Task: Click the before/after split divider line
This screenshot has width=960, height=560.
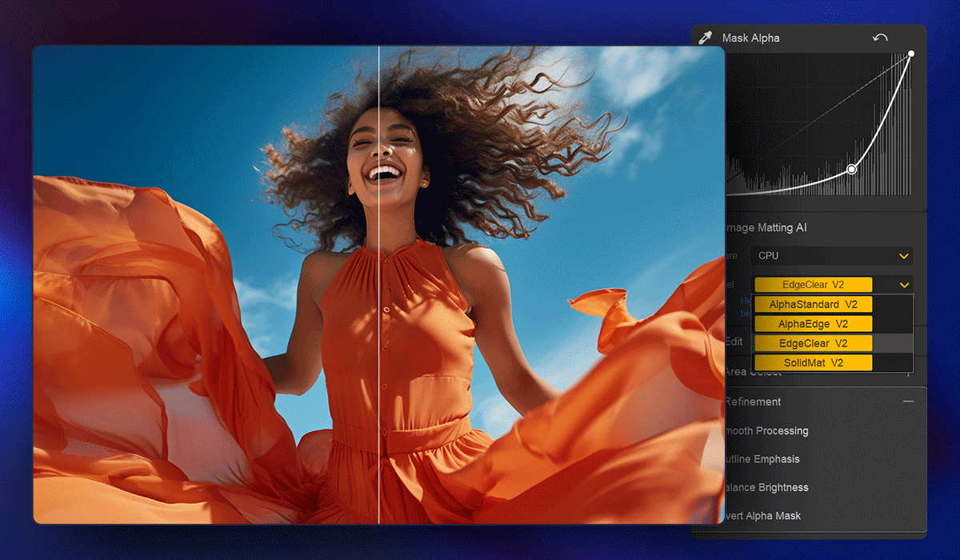Action: pyautogui.click(x=378, y=320)
